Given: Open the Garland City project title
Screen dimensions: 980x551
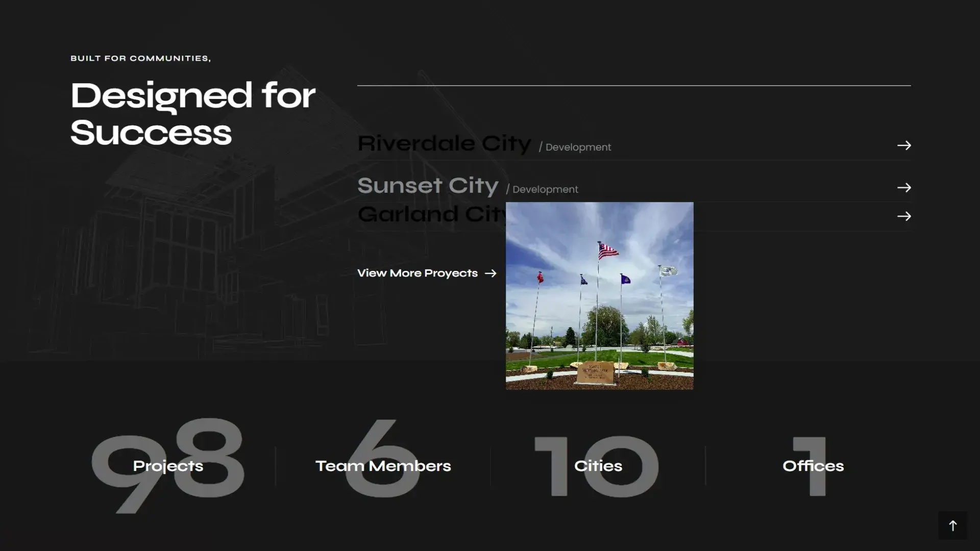Looking at the screenshot, I should pos(431,215).
